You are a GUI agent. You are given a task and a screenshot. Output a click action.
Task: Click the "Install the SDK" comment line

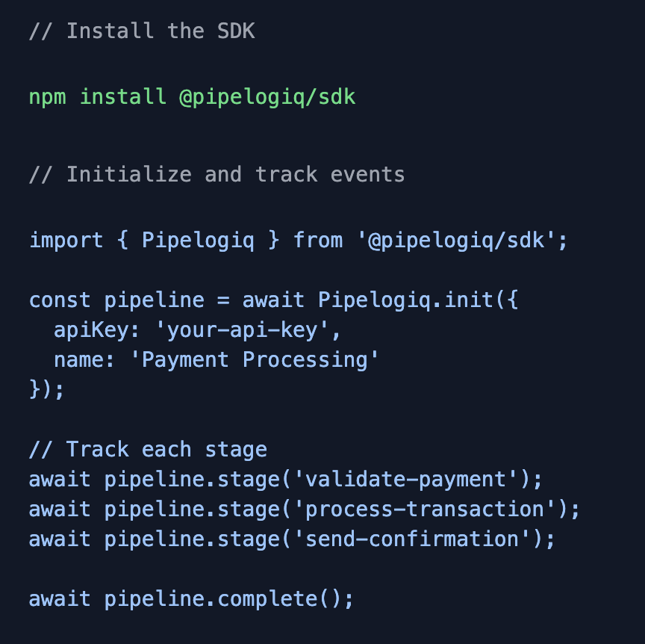[142, 31]
